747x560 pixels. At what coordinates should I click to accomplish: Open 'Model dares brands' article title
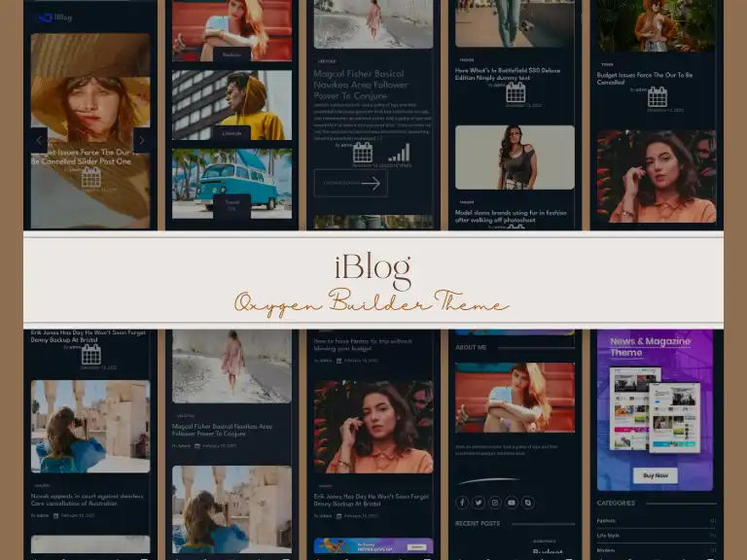click(511, 216)
